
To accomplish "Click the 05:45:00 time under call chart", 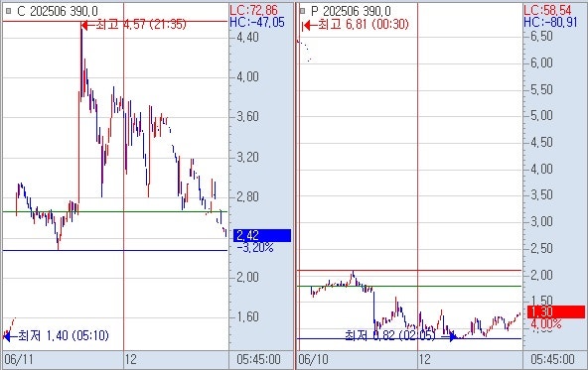I will 258,360.
